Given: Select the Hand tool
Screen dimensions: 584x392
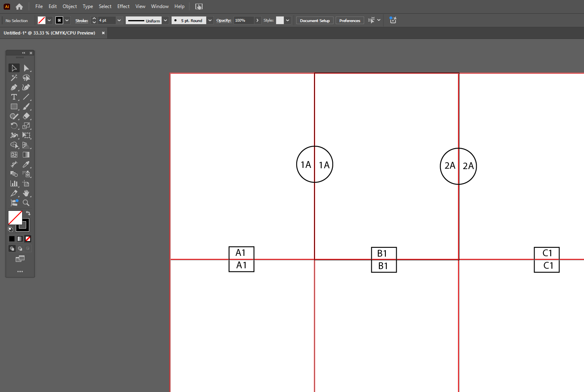Looking at the screenshot, I should point(27,193).
